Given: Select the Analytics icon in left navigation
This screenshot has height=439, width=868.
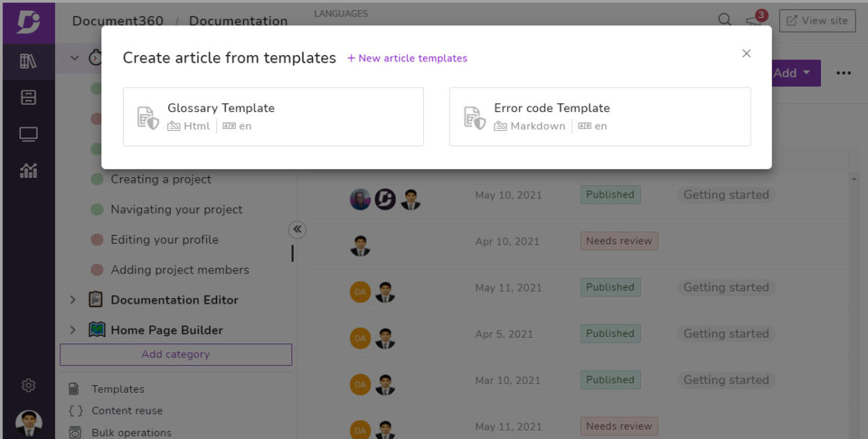Looking at the screenshot, I should [29, 171].
